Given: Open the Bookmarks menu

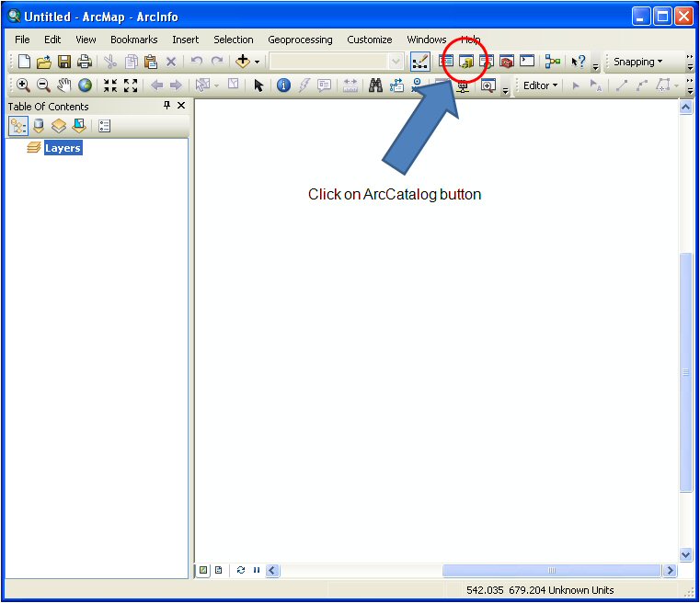Looking at the screenshot, I should [x=134, y=40].
